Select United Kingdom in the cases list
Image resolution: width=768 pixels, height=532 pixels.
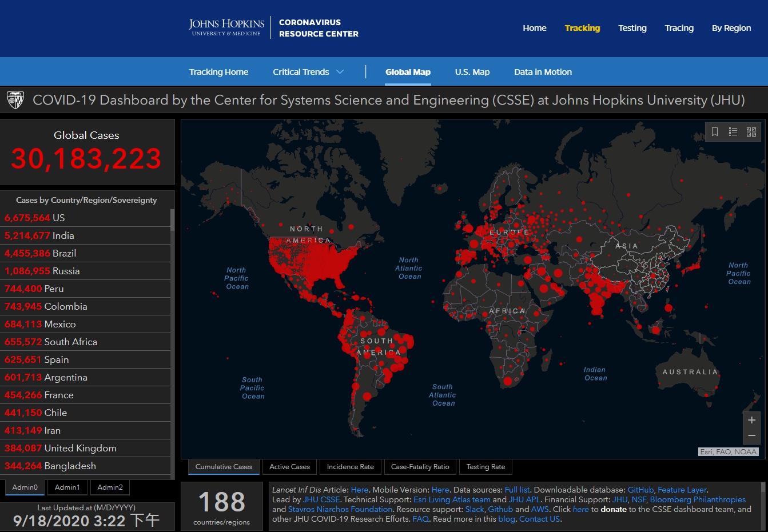(85, 448)
